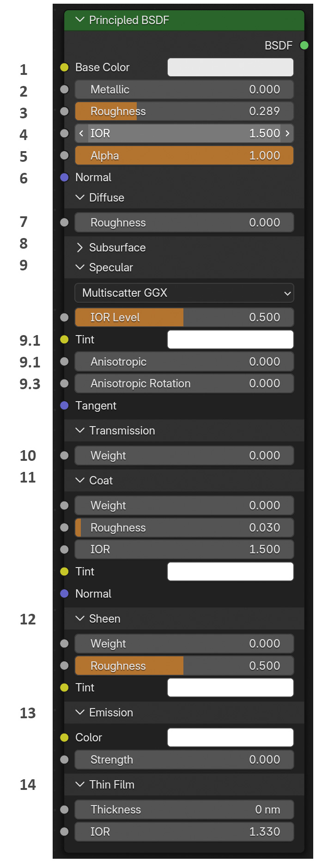Open the Base Color swatch picker
The image size is (328, 868).
[231, 67]
